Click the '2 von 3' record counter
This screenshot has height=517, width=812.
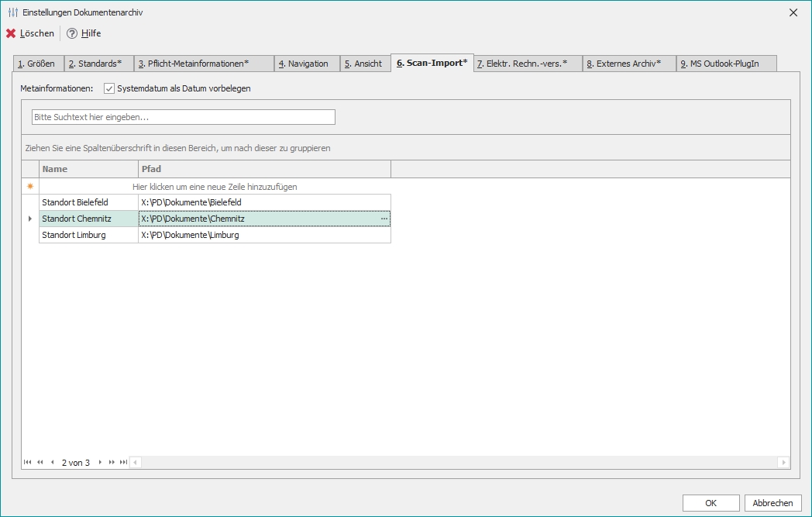tap(76, 463)
